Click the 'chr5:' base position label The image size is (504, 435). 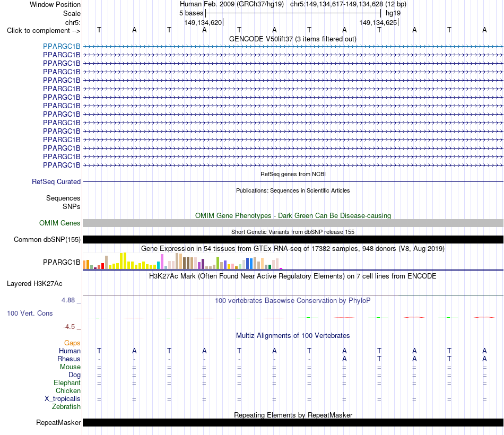pos(73,22)
